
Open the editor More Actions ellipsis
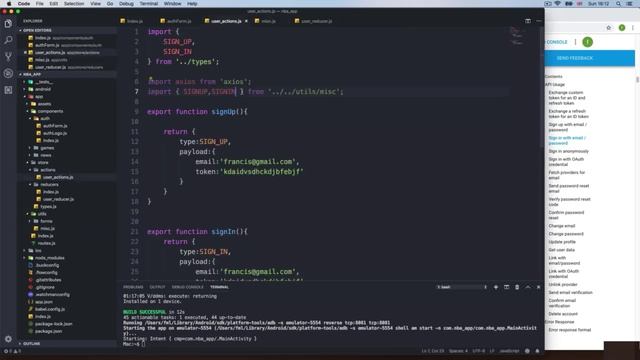click(539, 21)
